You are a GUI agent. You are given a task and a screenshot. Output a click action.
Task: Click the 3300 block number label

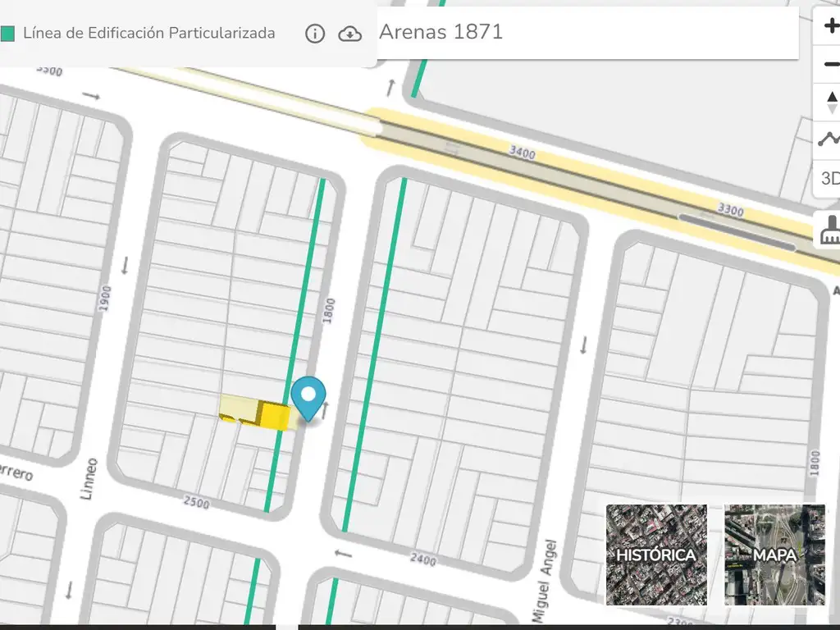coord(731,209)
